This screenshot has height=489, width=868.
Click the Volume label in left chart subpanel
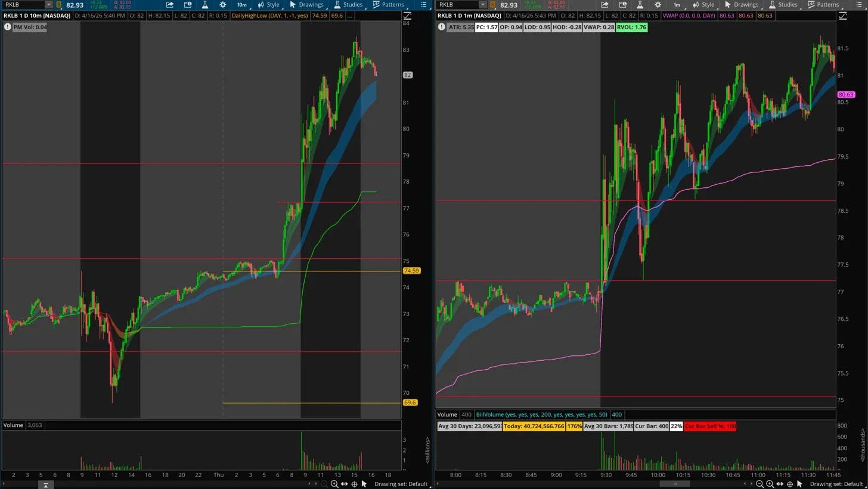(x=13, y=425)
